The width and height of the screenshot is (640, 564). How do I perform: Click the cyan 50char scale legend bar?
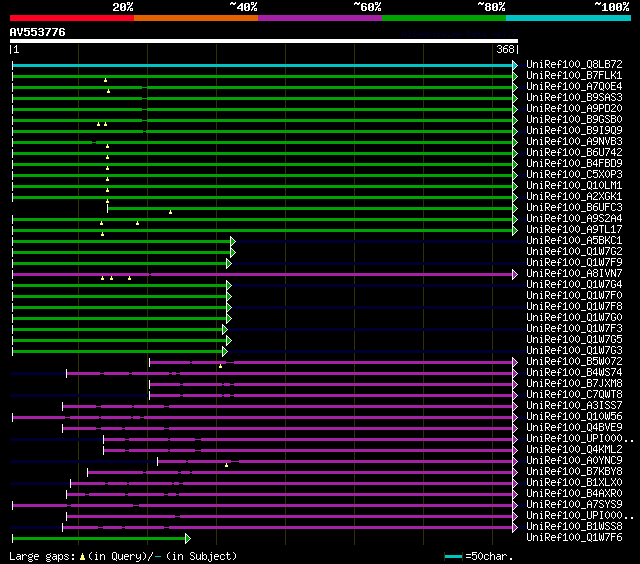pyautogui.click(x=453, y=556)
